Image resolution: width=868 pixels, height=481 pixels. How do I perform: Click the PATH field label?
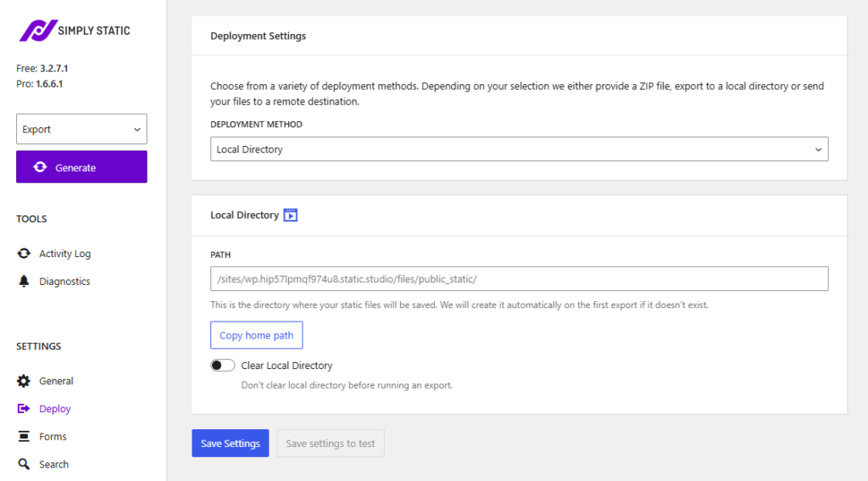[220, 254]
